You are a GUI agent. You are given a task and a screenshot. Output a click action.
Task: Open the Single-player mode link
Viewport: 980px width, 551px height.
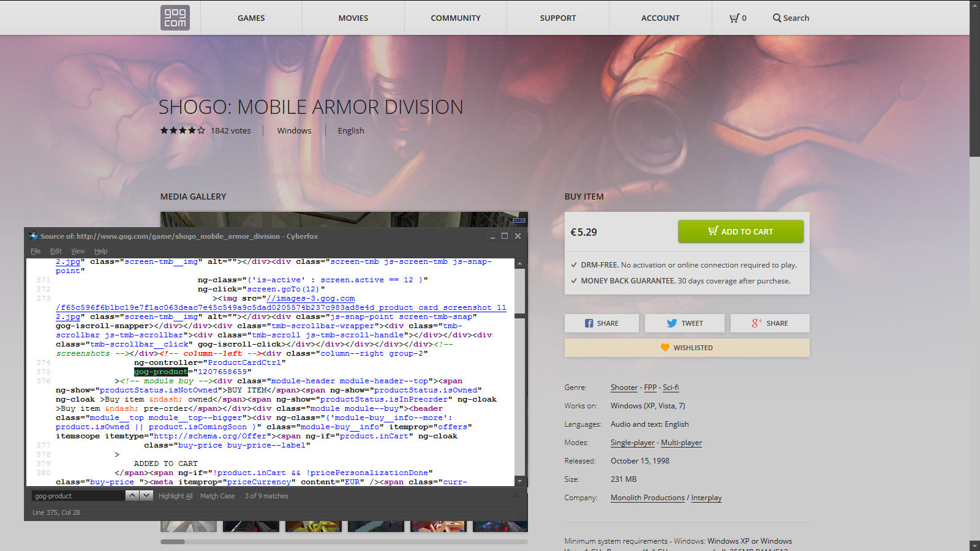pyautogui.click(x=633, y=443)
